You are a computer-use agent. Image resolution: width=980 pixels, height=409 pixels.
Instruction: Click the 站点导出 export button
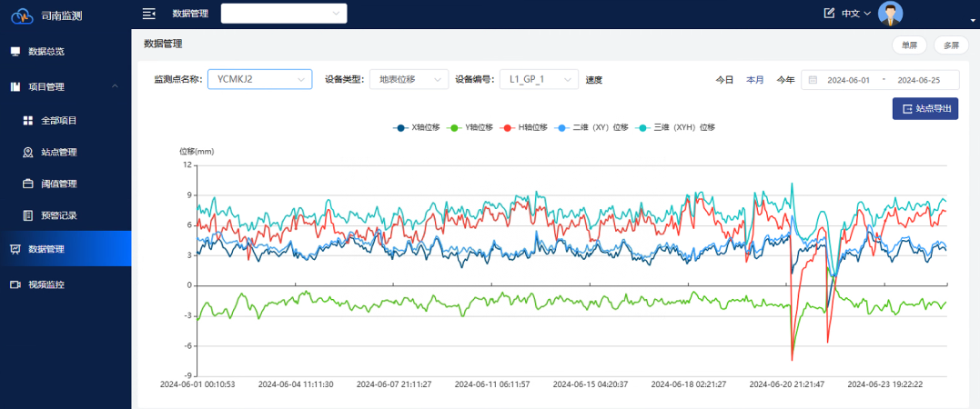924,109
